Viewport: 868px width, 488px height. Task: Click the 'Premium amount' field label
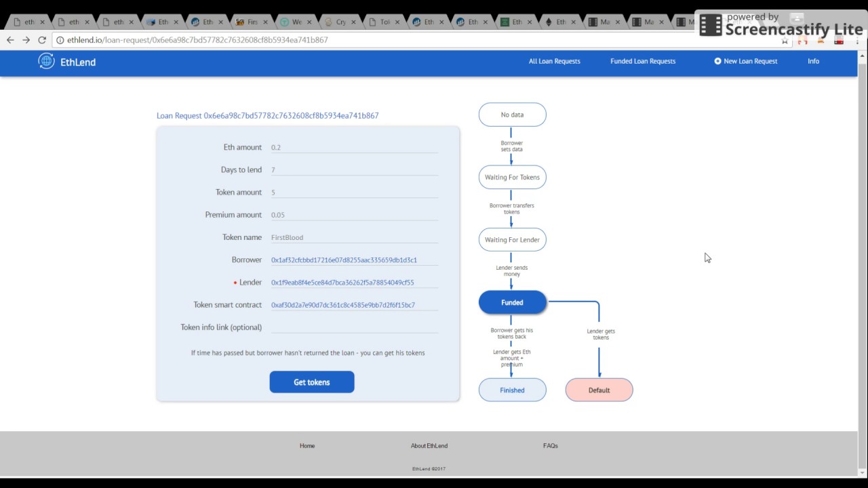pos(233,215)
